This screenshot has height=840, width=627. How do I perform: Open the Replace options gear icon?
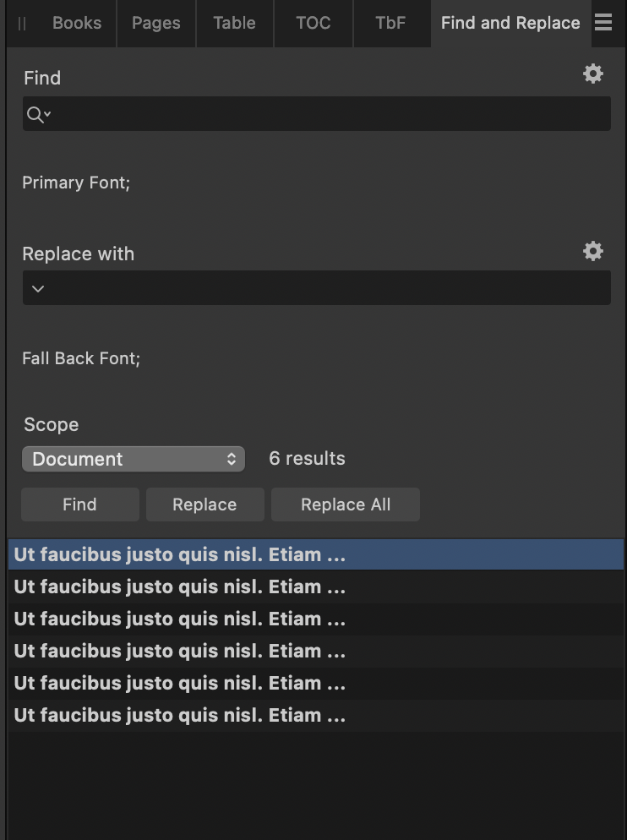click(593, 251)
